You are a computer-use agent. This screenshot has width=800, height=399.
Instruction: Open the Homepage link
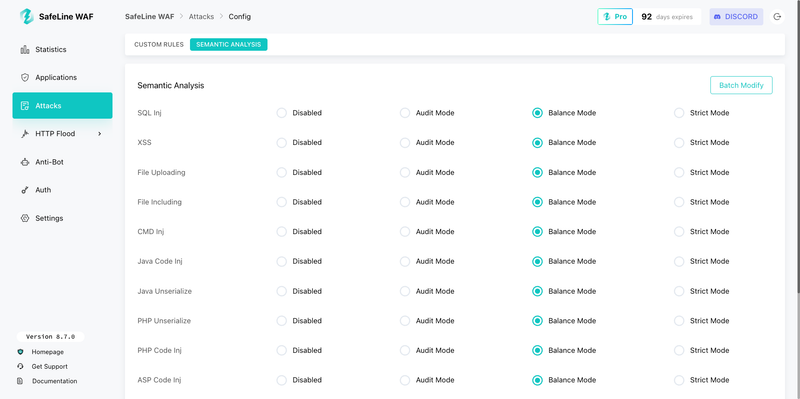tap(47, 352)
